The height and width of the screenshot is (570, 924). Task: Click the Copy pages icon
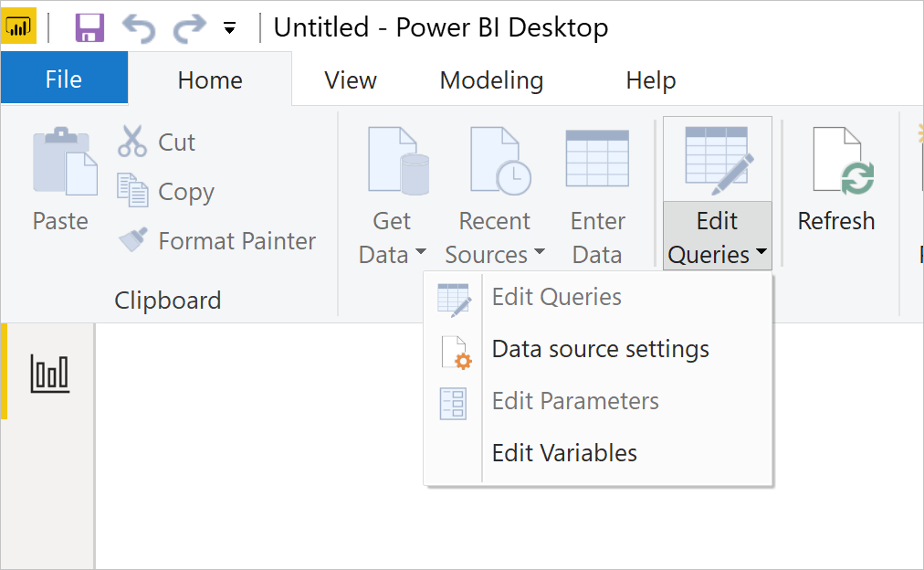[132, 190]
